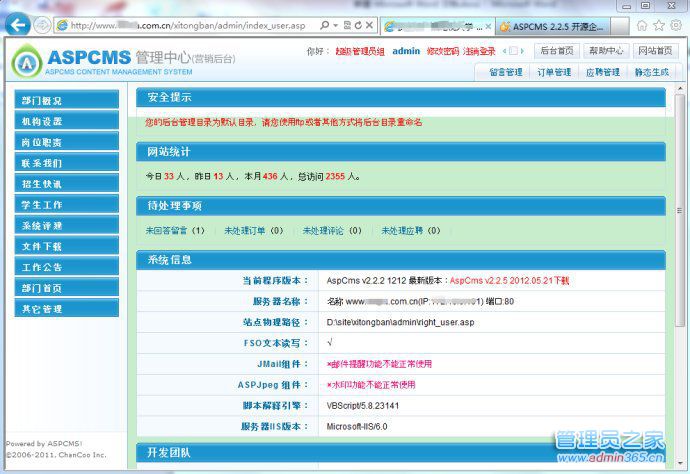This screenshot has width=690, height=474.
Task: Click the scrollbar down arrow
Action: pyautogui.click(x=680, y=463)
